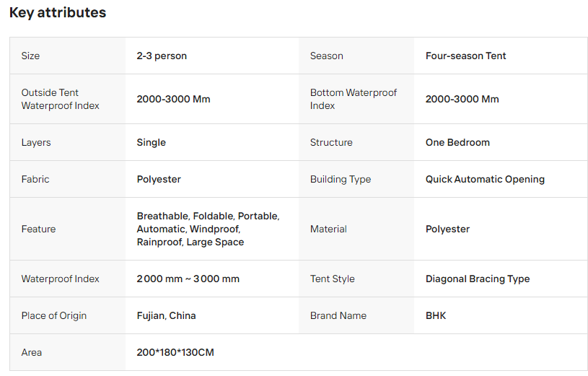Image resolution: width=588 pixels, height=376 pixels.
Task: Select the Diagonal Bracing Type value
Action: (478, 279)
